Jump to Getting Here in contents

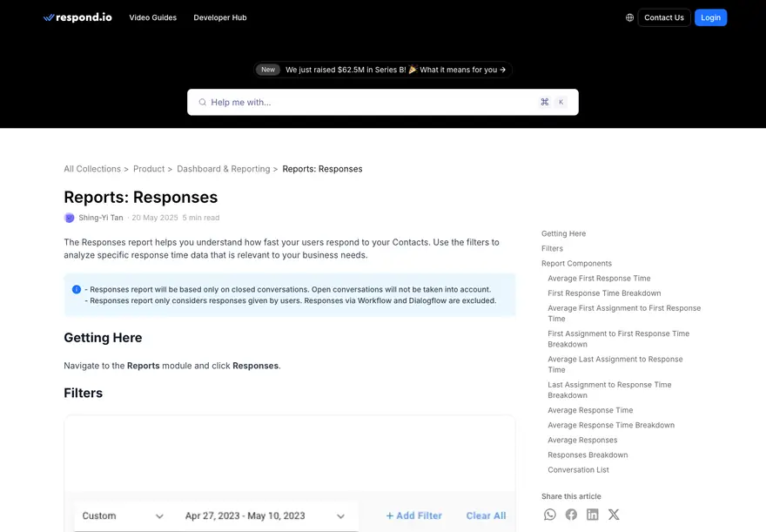(563, 233)
